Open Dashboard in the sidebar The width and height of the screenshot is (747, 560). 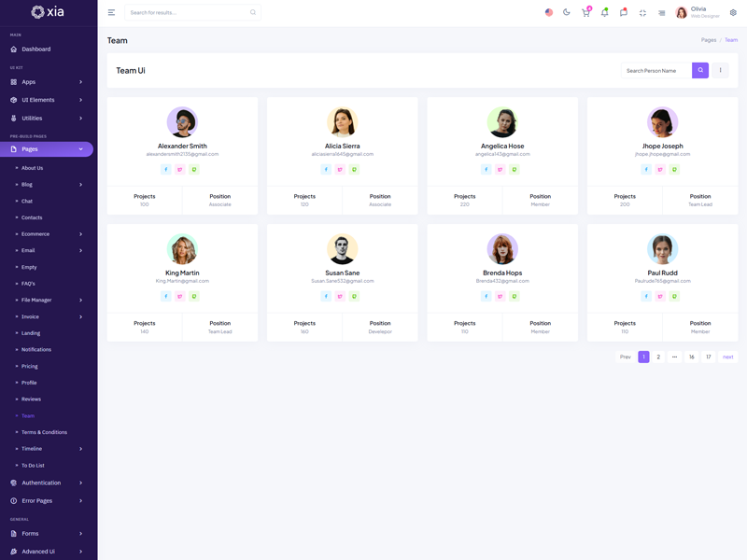click(x=36, y=49)
